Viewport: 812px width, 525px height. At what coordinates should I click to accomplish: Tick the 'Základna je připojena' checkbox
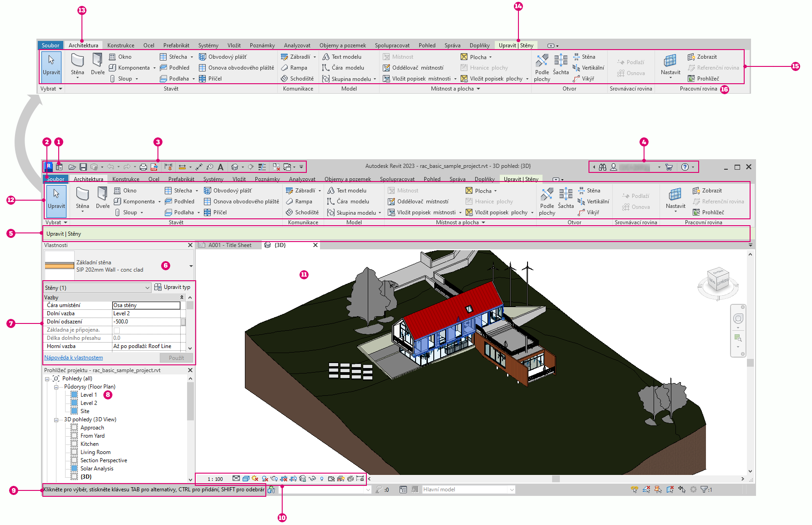[x=117, y=330]
